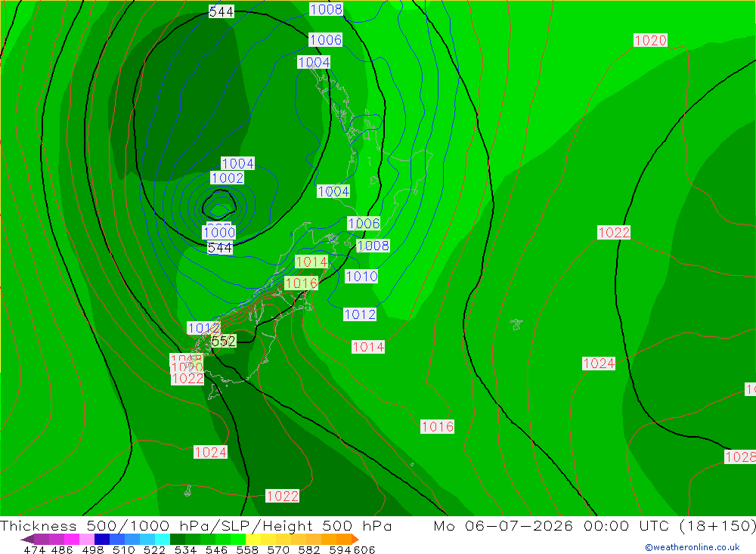The height and width of the screenshot is (554, 756).
Task: Select the cyan legend swatch above 522
Action: 163,539
